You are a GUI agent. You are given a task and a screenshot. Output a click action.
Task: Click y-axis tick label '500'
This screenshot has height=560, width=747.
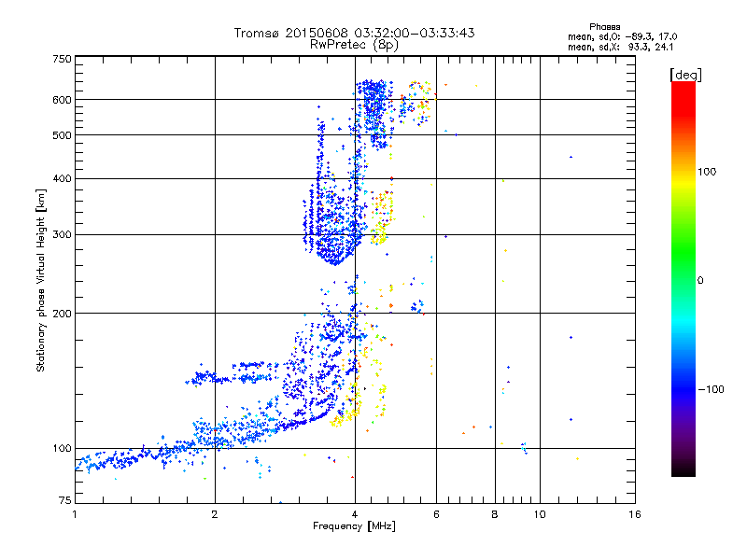point(63,135)
